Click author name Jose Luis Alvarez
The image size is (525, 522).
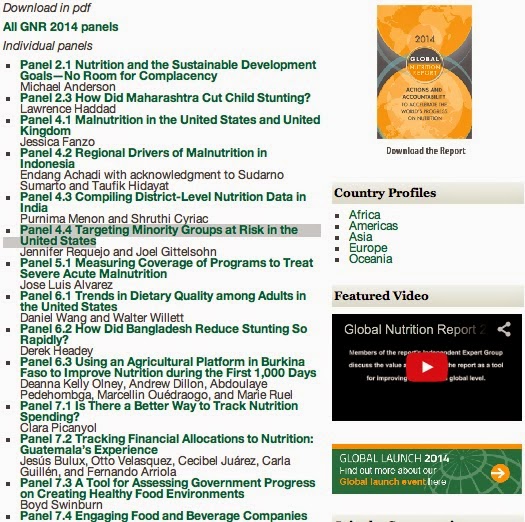coord(66,285)
